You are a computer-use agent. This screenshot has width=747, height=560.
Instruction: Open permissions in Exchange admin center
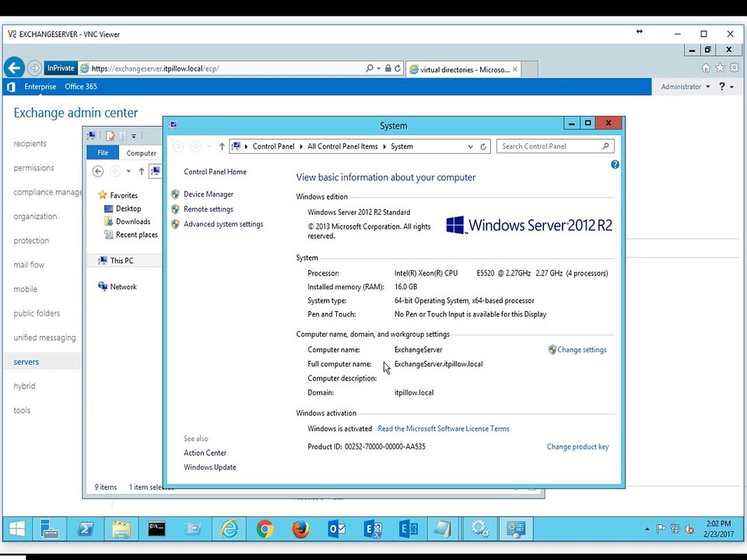33,168
